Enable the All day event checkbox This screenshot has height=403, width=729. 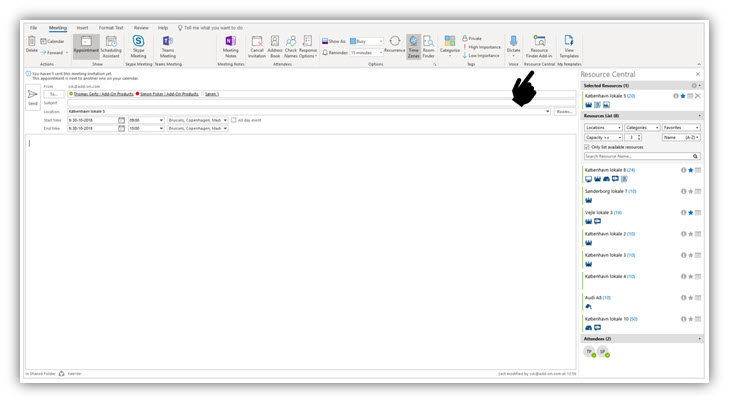click(x=234, y=120)
